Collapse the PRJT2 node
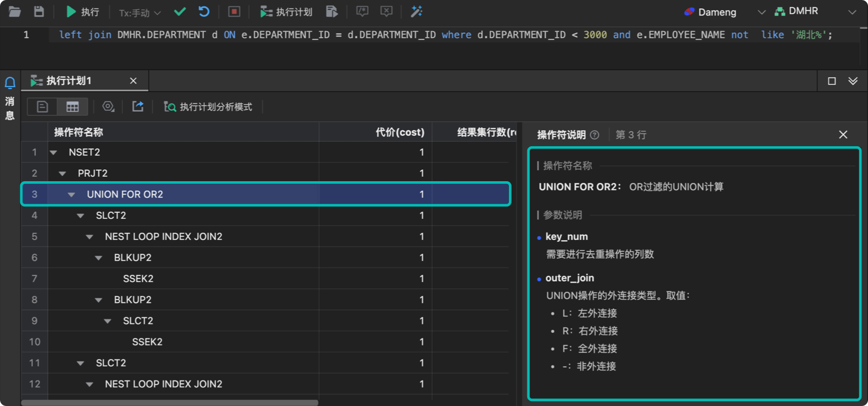Screen dimensions: 868x406 (x=62, y=174)
